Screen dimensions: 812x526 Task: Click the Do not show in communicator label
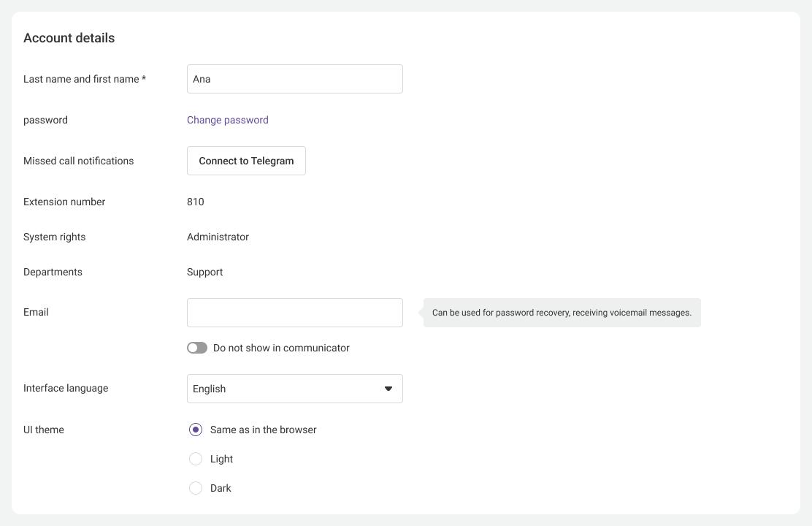pos(281,348)
